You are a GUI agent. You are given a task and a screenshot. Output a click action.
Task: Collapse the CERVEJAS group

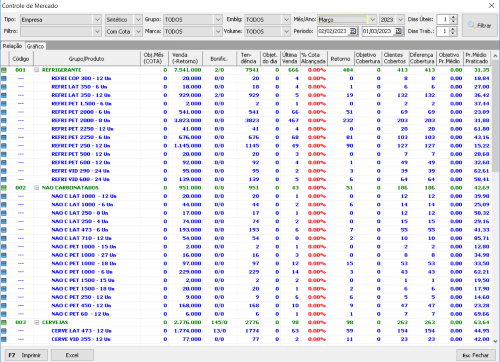coord(37,322)
